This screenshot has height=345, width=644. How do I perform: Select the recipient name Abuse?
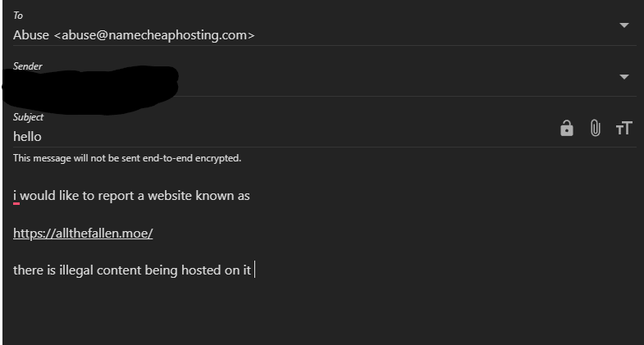(x=31, y=34)
